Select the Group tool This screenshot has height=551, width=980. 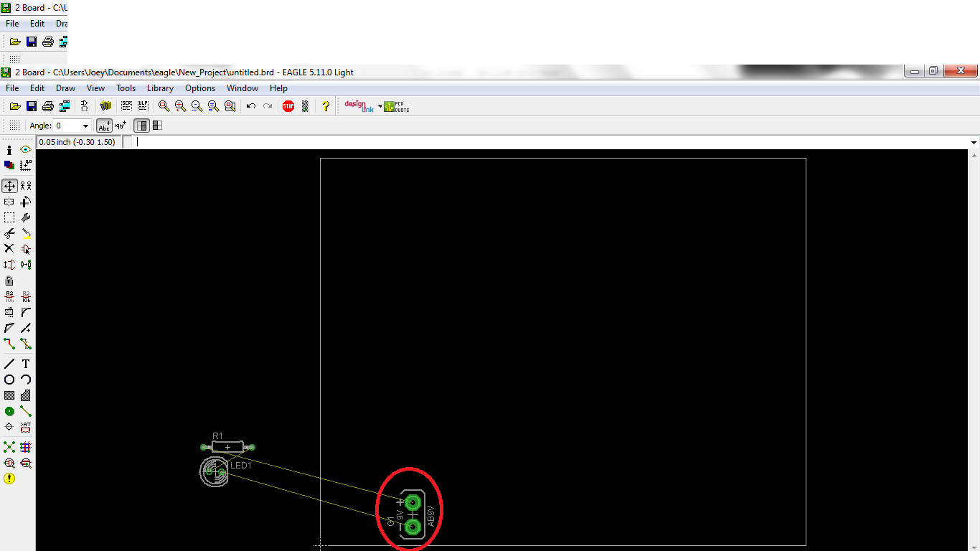9,217
